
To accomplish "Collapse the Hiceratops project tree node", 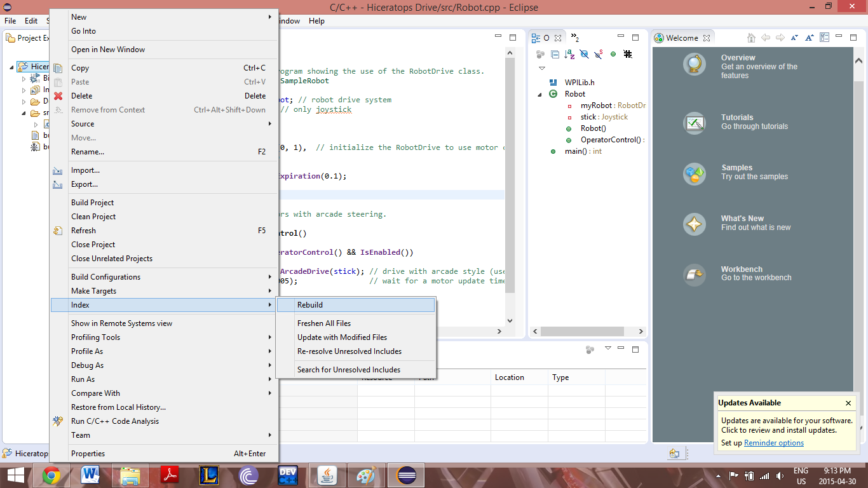I will (x=12, y=67).
